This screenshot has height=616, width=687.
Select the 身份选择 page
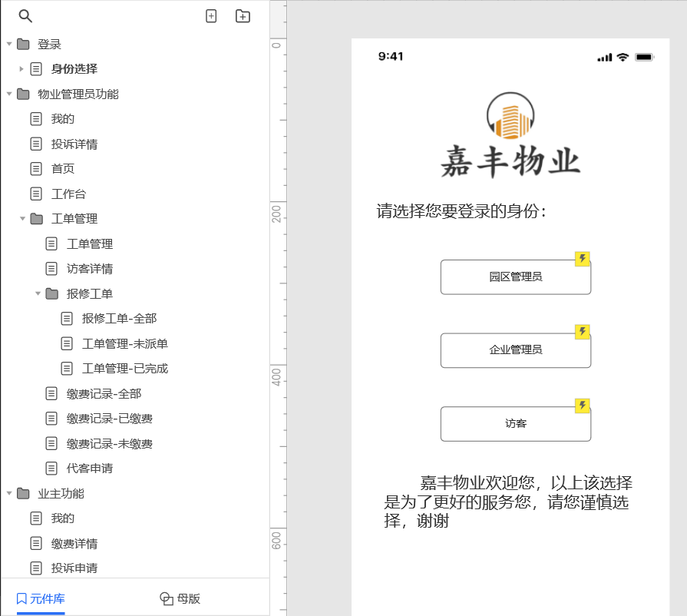[x=74, y=69]
